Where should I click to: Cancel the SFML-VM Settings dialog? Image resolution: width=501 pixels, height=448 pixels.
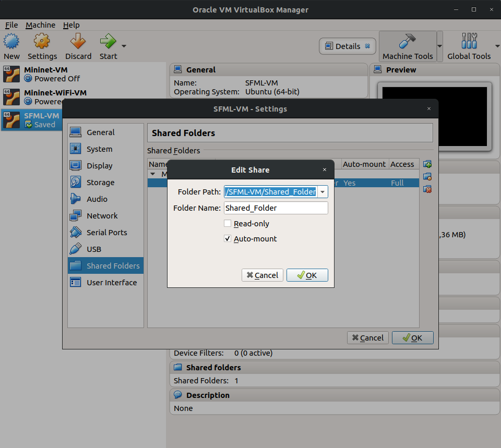(x=367, y=338)
